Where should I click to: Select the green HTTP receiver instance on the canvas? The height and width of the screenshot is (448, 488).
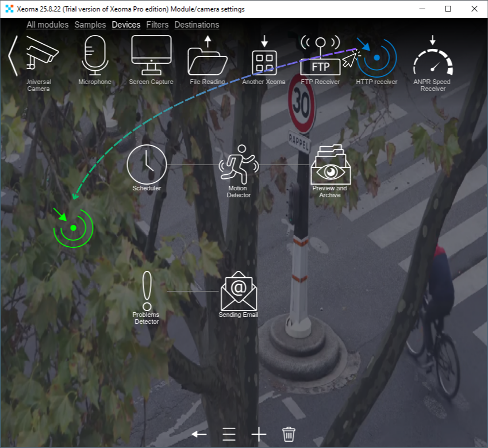pyautogui.click(x=72, y=227)
